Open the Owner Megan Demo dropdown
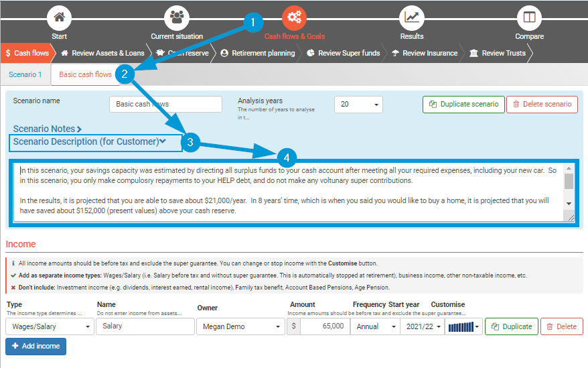588x368 pixels. 240,326
